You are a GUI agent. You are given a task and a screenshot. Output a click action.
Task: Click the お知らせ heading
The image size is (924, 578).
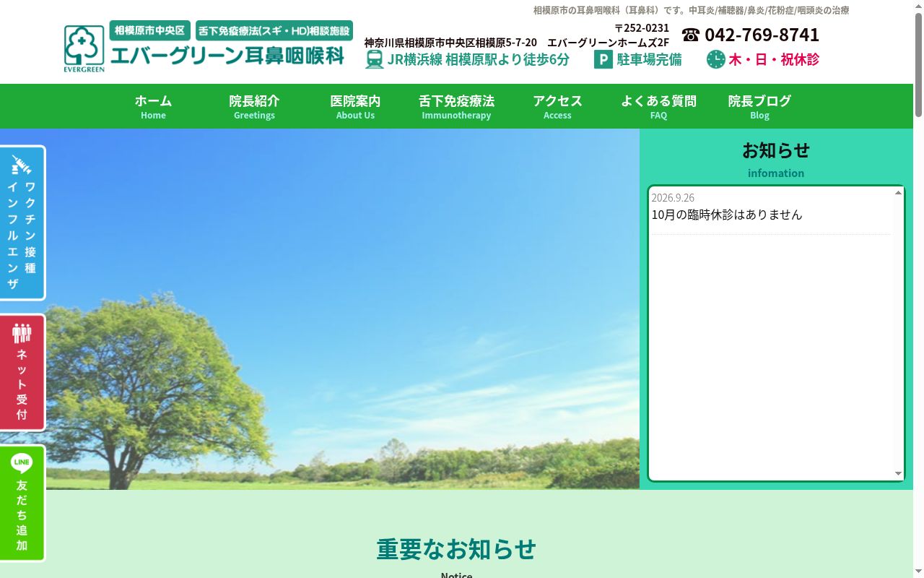click(x=776, y=150)
